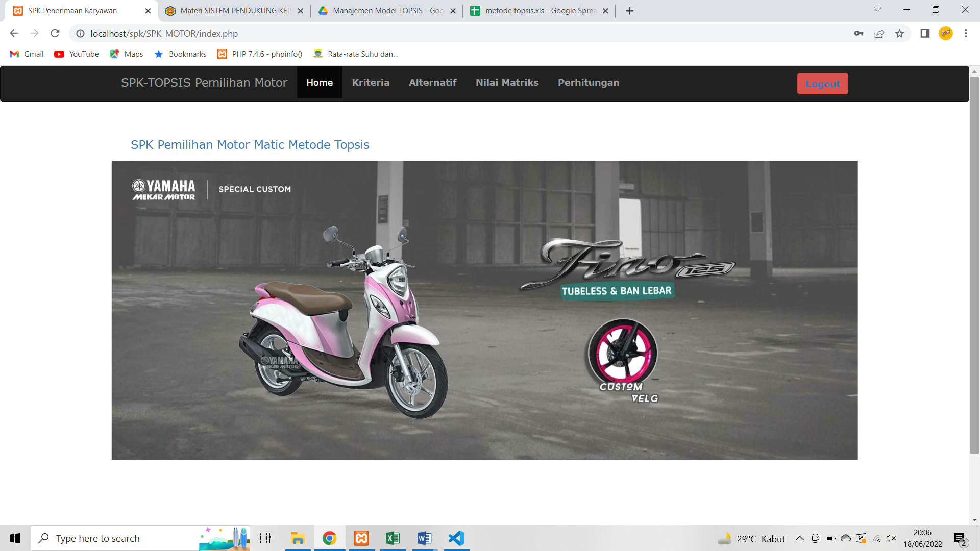This screenshot has width=980, height=551.
Task: Click the bookmark star in the address bar
Action: [900, 33]
